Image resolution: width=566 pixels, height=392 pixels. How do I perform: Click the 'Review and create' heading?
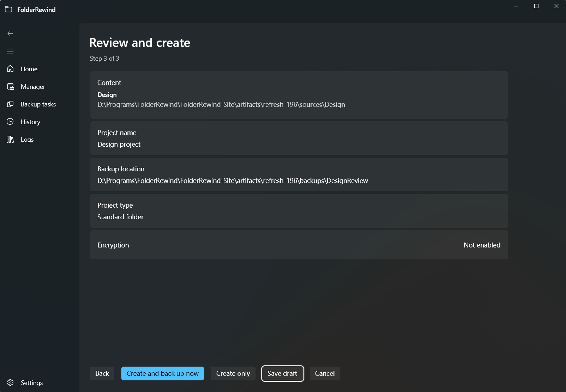coord(140,43)
